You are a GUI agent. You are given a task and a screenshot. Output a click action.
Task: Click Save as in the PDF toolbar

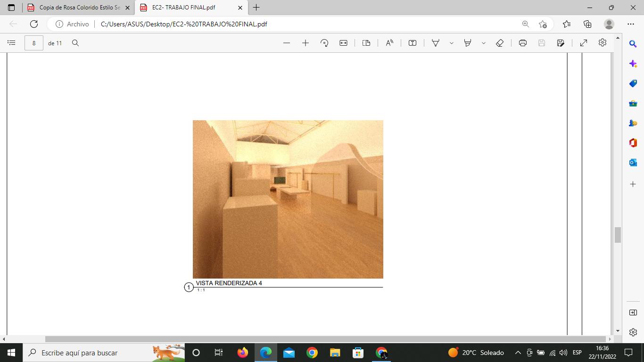click(561, 43)
